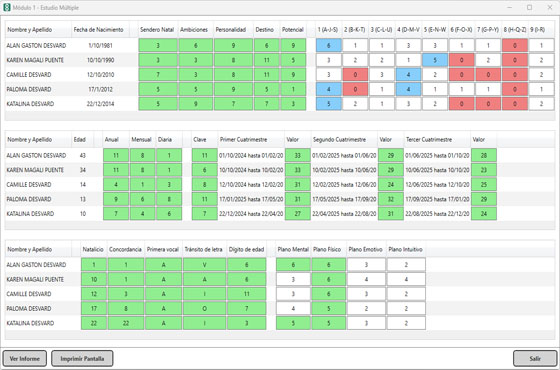
Task: Click the Segundo Cuatrimestre column header
Action: pyautogui.click(x=344, y=140)
